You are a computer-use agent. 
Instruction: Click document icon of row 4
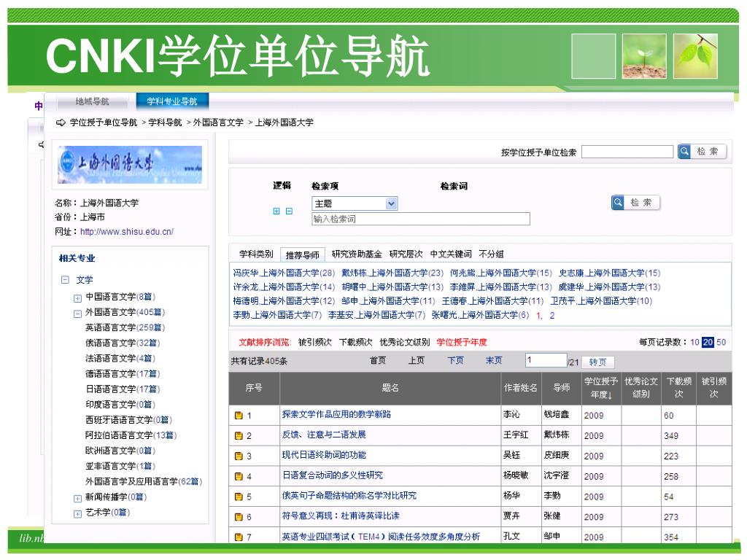pos(239,476)
